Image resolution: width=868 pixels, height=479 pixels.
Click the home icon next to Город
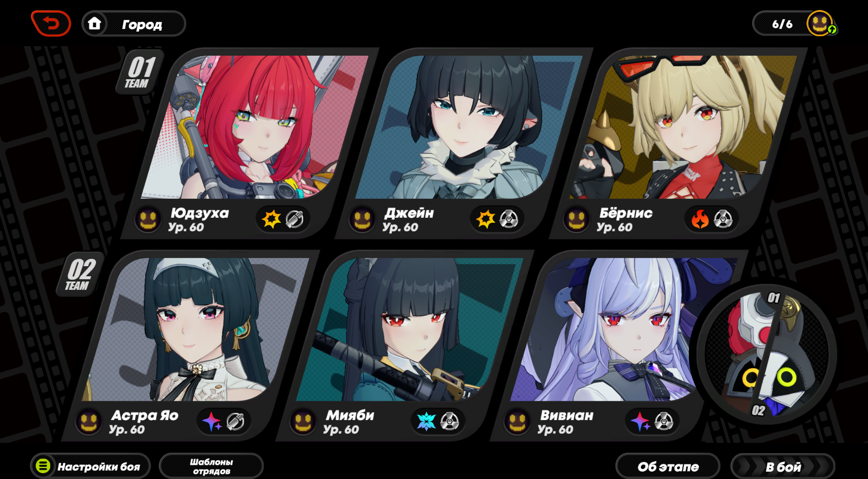pyautogui.click(x=95, y=23)
